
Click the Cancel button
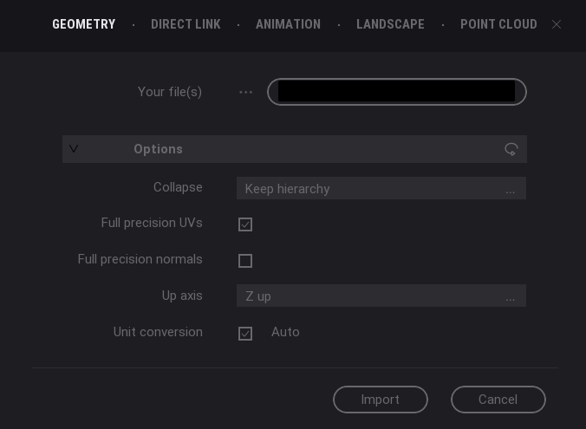coord(498,399)
